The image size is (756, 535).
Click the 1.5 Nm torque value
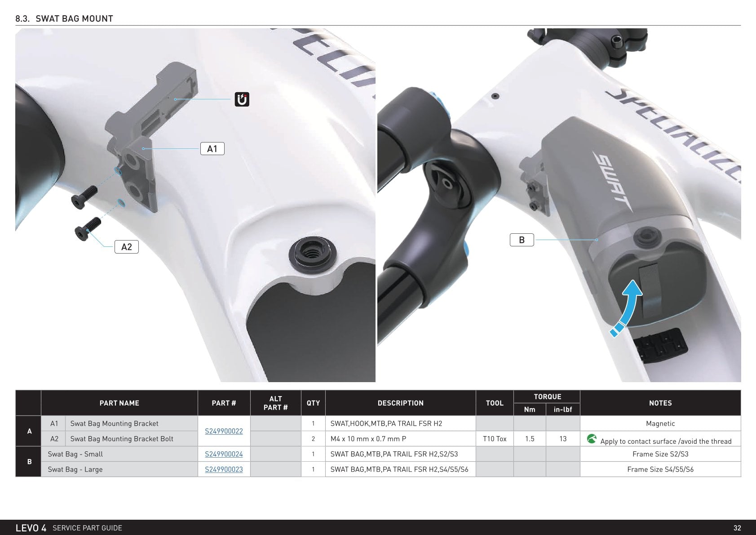pos(530,439)
